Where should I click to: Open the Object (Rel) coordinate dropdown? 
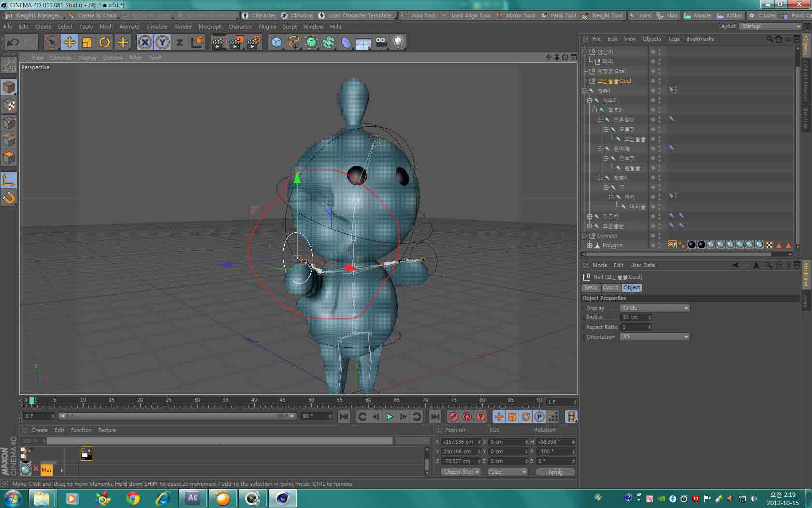click(x=461, y=472)
